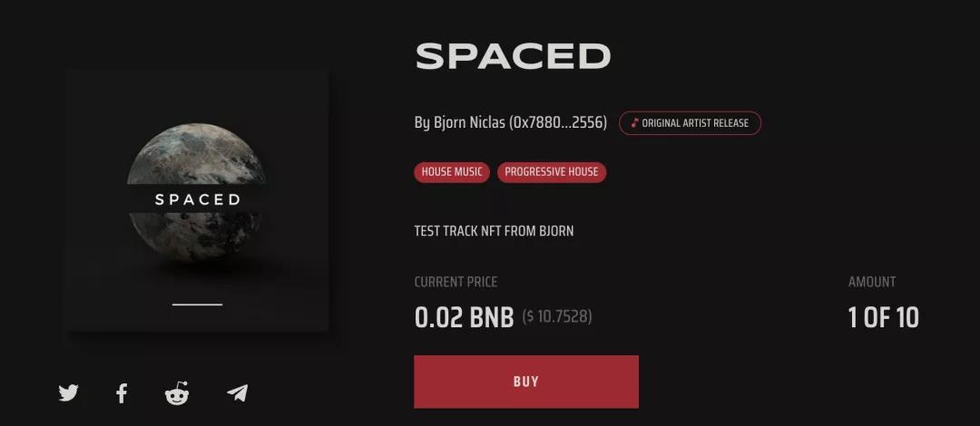Click the music note icon in release badge
980x426 pixels.
(x=635, y=123)
